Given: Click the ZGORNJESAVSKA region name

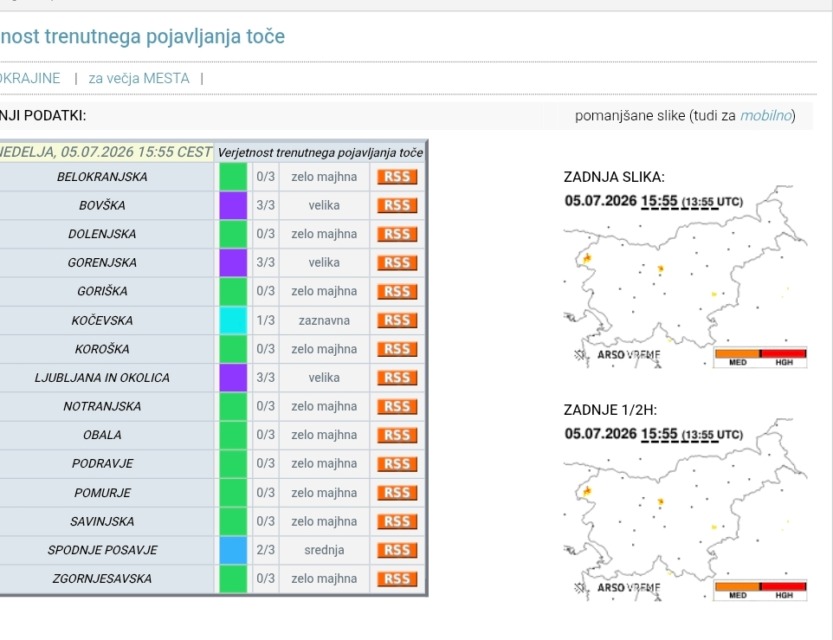Looking at the screenshot, I should pos(102,578).
